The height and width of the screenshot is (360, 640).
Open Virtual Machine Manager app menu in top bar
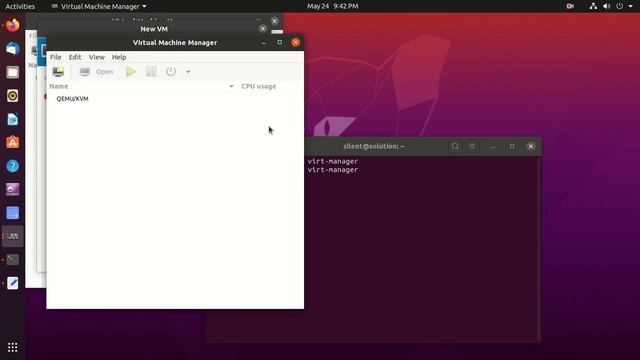(x=98, y=6)
